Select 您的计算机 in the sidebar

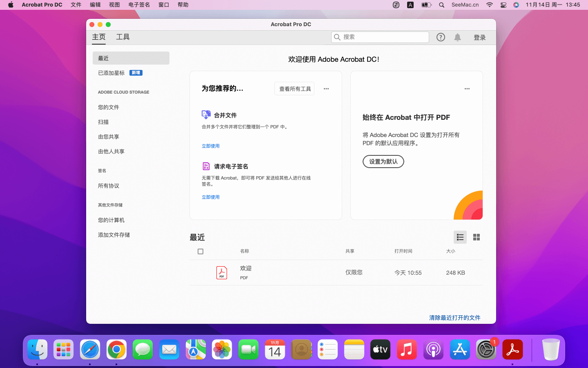coord(111,220)
